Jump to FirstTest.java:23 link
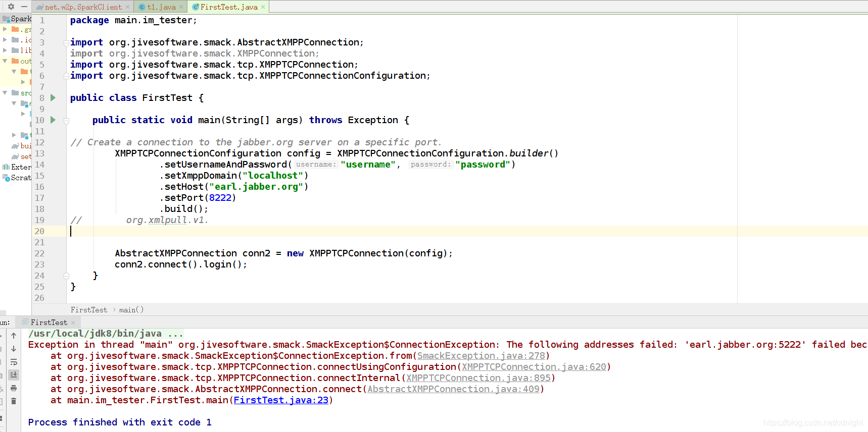The image size is (868, 432). [281, 400]
